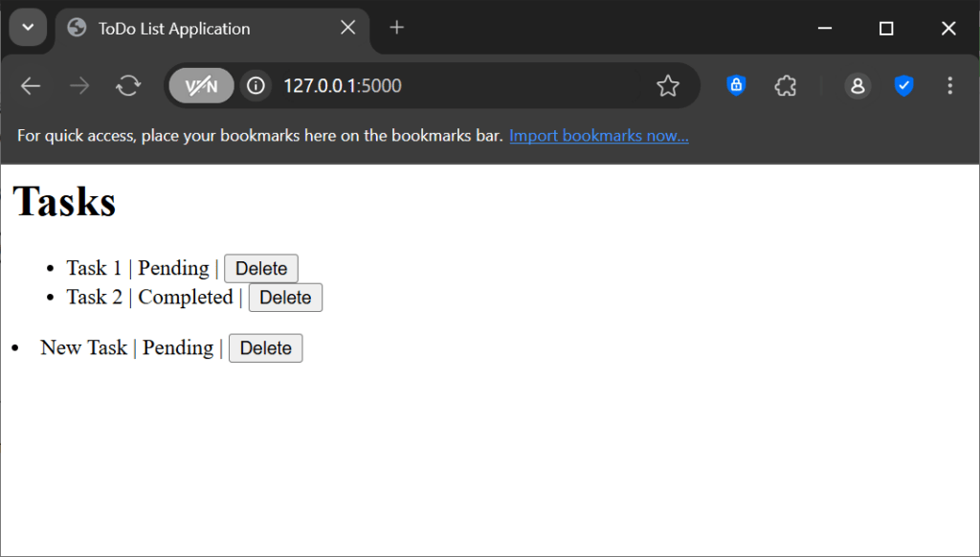Select the ToDo List Application tab
980x557 pixels.
pos(212,29)
